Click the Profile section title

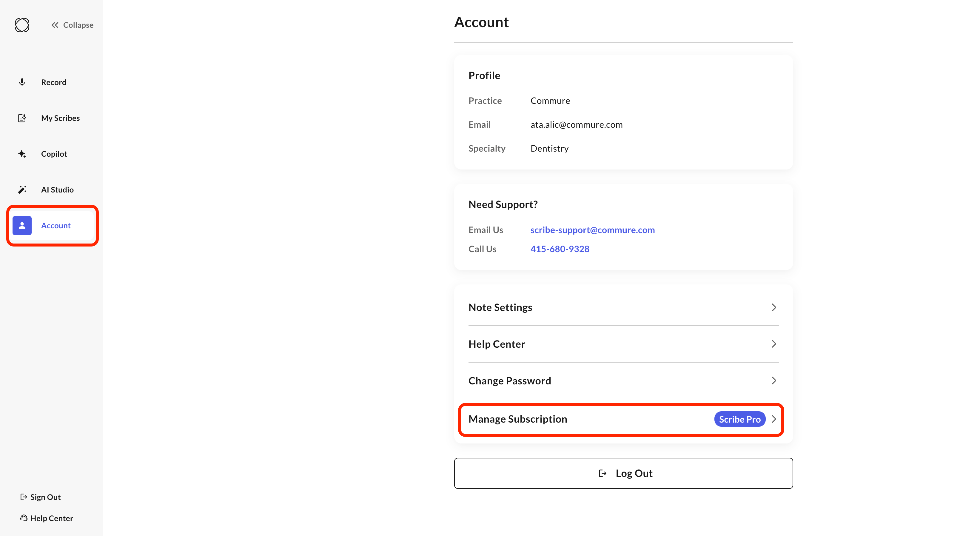(x=484, y=75)
